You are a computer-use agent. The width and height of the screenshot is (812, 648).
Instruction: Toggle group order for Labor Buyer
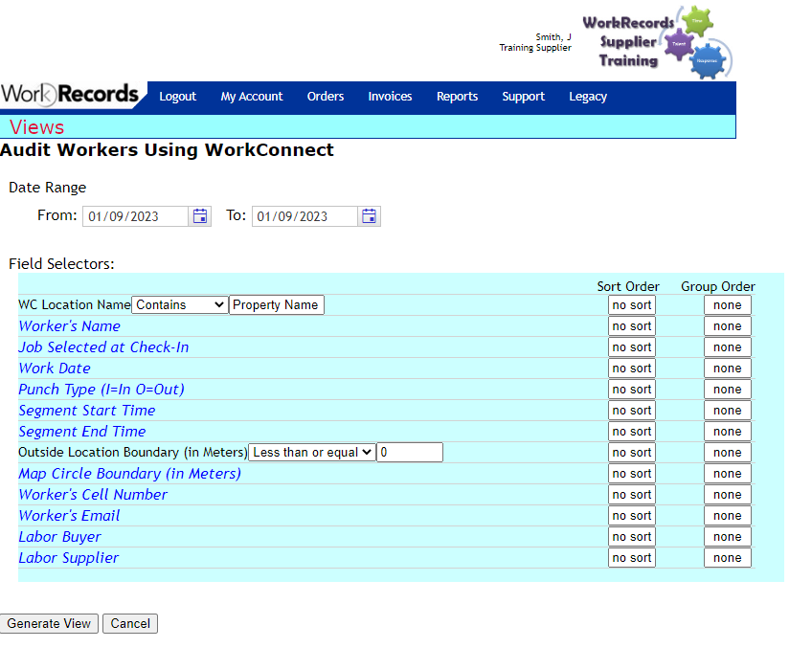[728, 537]
